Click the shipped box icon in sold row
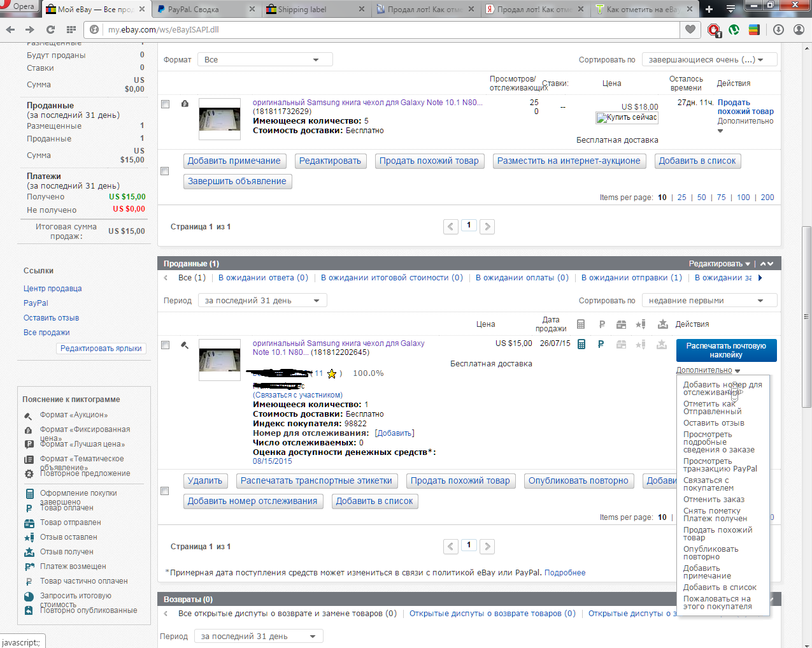The height and width of the screenshot is (648, 812). [621, 344]
